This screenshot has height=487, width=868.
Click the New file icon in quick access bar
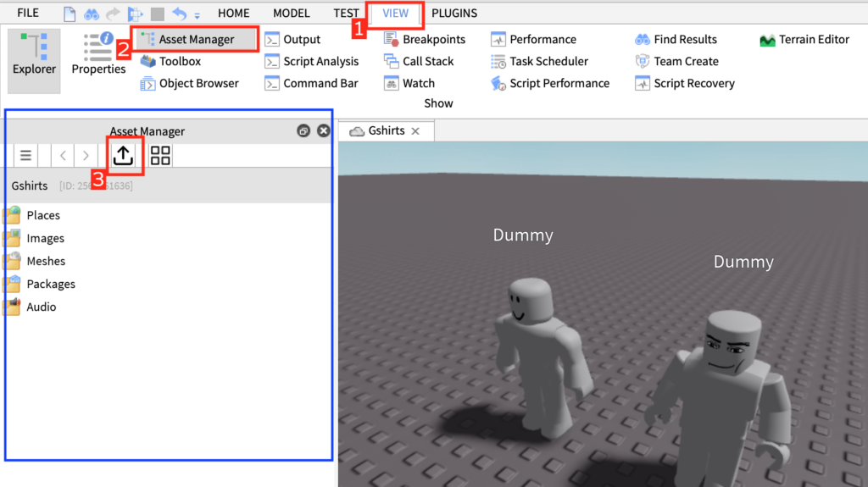70,14
